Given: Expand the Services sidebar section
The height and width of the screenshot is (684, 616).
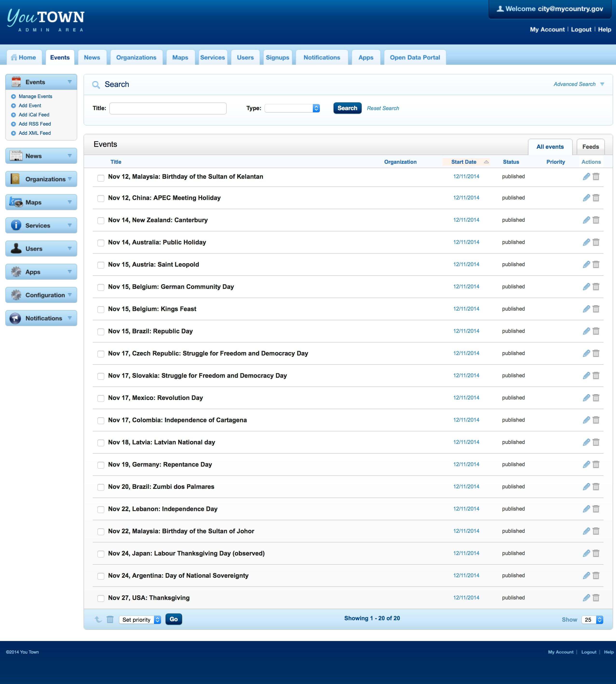Looking at the screenshot, I should pos(41,225).
